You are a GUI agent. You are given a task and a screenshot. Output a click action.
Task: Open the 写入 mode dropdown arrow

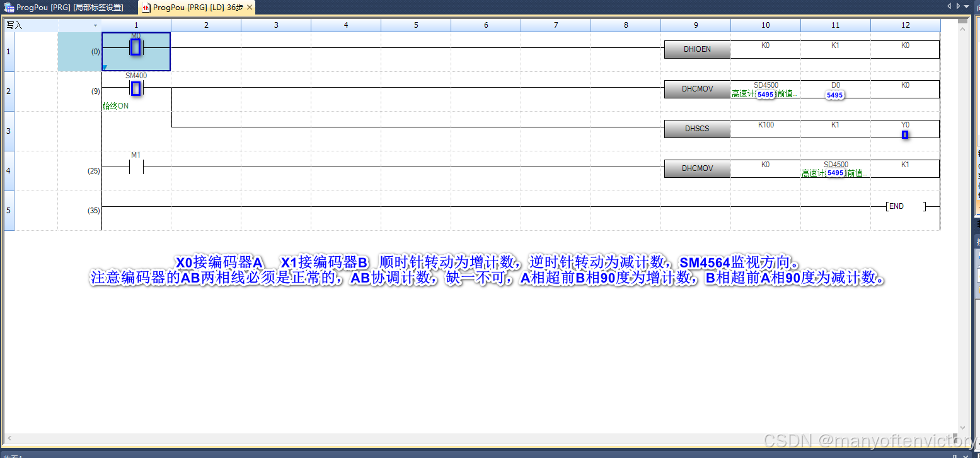click(95, 25)
